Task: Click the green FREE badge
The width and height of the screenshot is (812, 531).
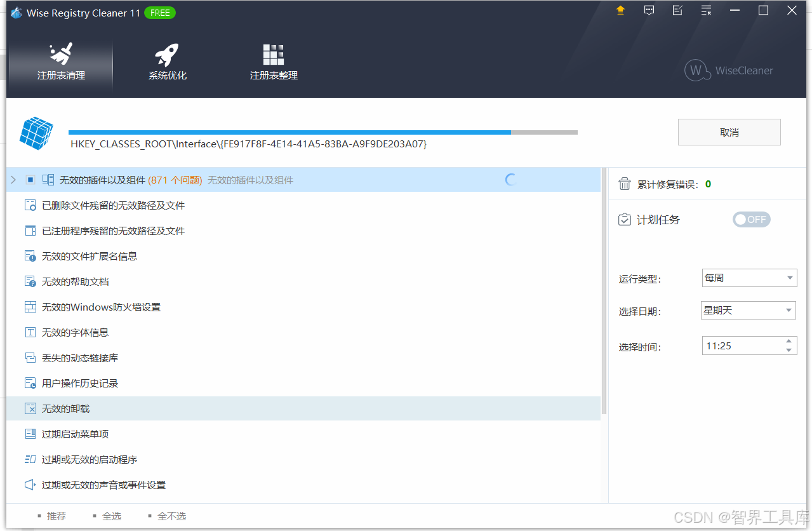Action: pos(160,13)
